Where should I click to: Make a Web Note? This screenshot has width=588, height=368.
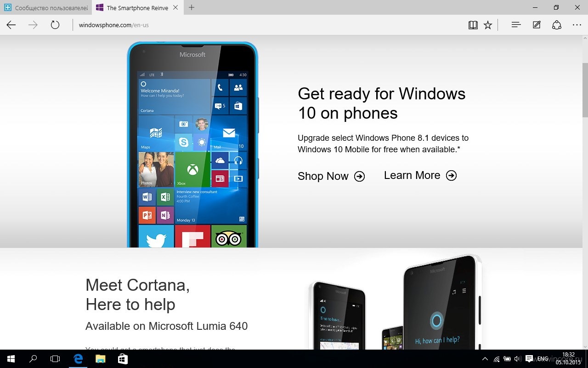click(x=537, y=25)
